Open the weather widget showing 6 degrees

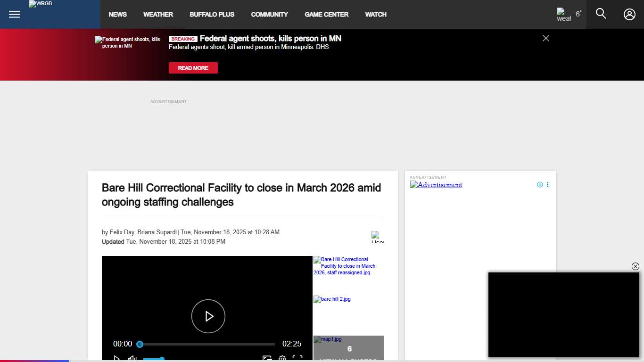[568, 14]
